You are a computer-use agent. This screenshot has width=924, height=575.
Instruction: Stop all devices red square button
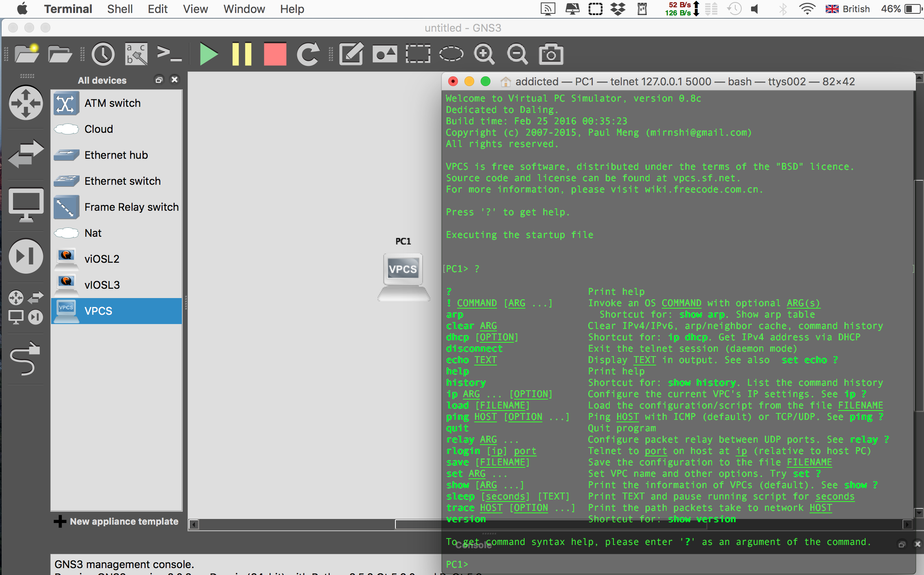coord(275,54)
